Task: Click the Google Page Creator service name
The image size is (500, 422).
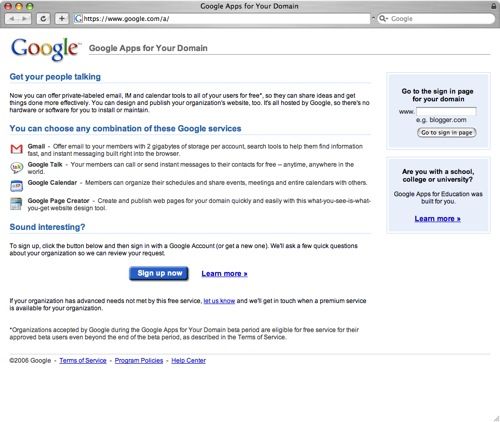Action: pyautogui.click(x=58, y=201)
